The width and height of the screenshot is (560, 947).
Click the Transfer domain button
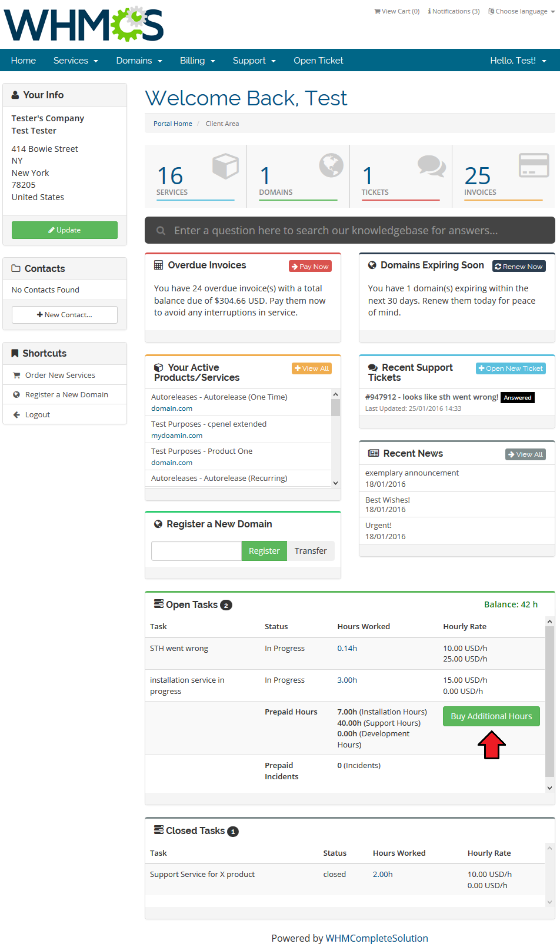point(311,551)
